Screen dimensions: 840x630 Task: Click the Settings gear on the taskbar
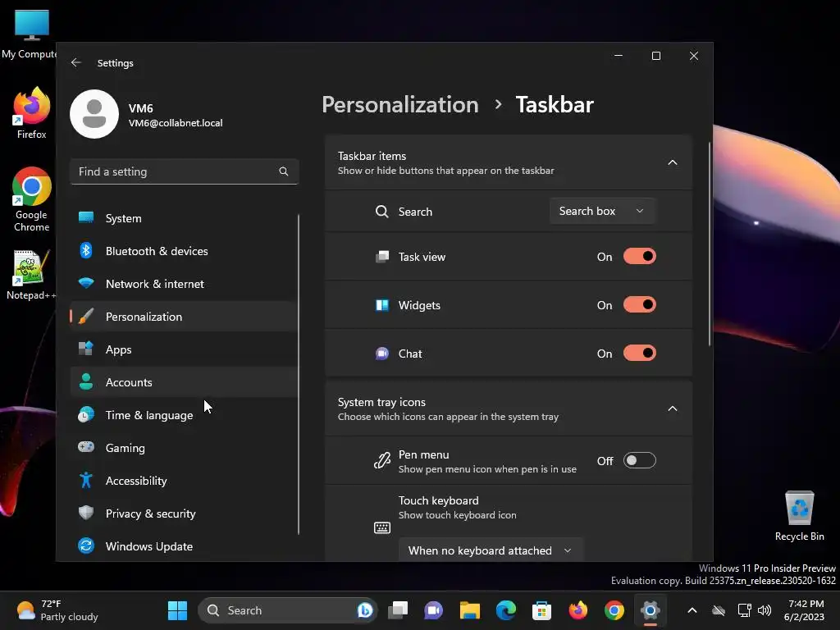point(651,610)
